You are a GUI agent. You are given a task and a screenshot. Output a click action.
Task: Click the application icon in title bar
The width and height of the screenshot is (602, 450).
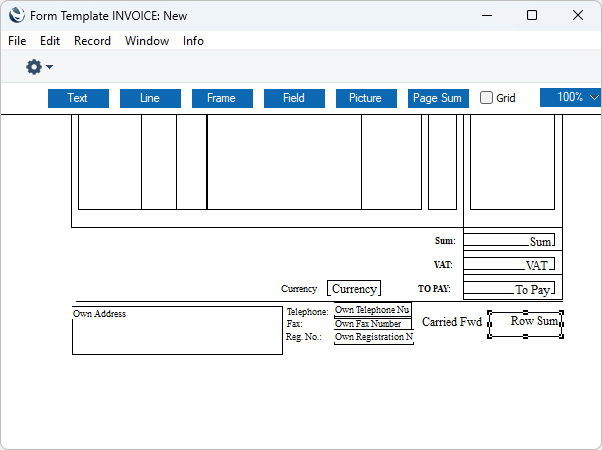click(15, 15)
